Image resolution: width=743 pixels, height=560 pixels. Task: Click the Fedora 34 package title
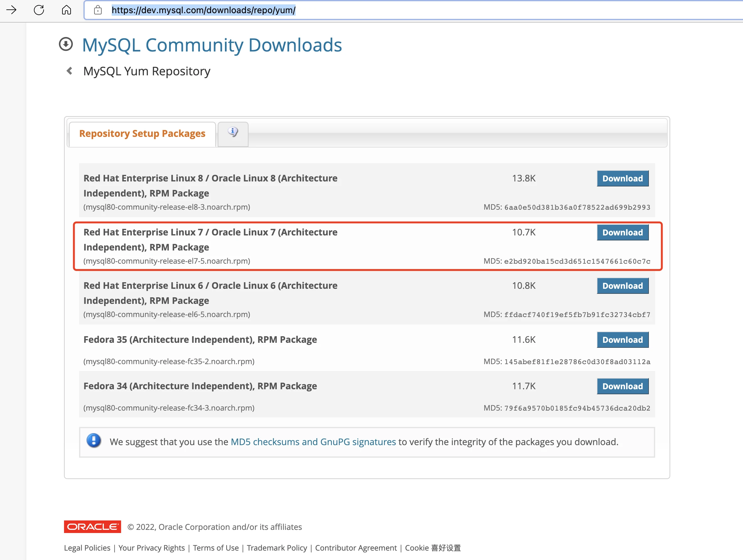pyautogui.click(x=200, y=386)
